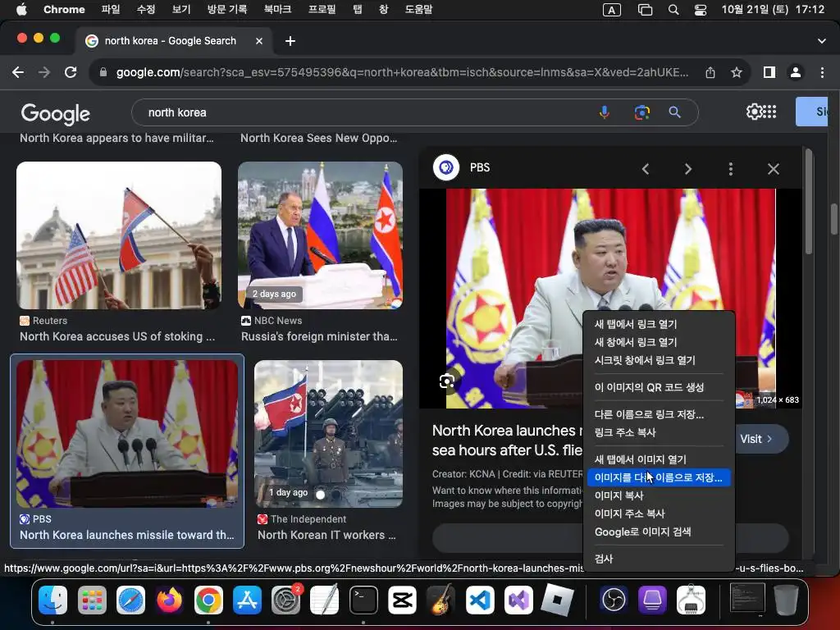The image size is (840, 630).
Task: Open Chrome profile avatar icon
Action: [x=796, y=72]
